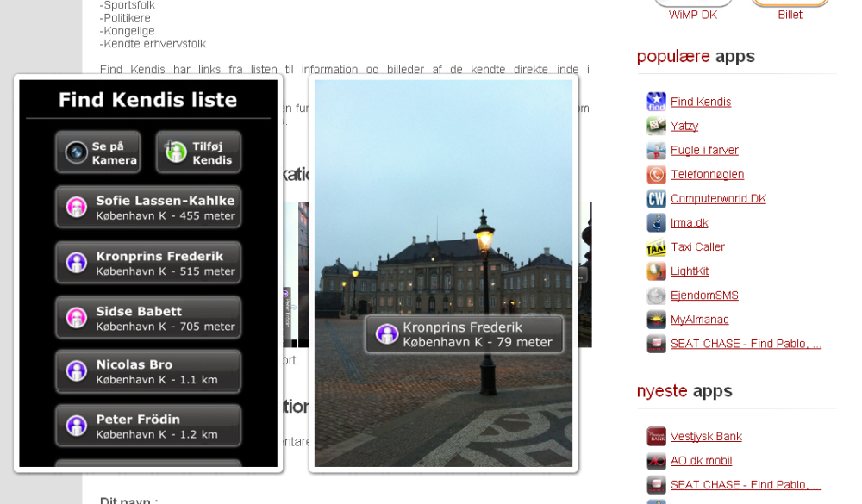
Task: Click Peter Frödin's purple person icon
Action: [77, 426]
